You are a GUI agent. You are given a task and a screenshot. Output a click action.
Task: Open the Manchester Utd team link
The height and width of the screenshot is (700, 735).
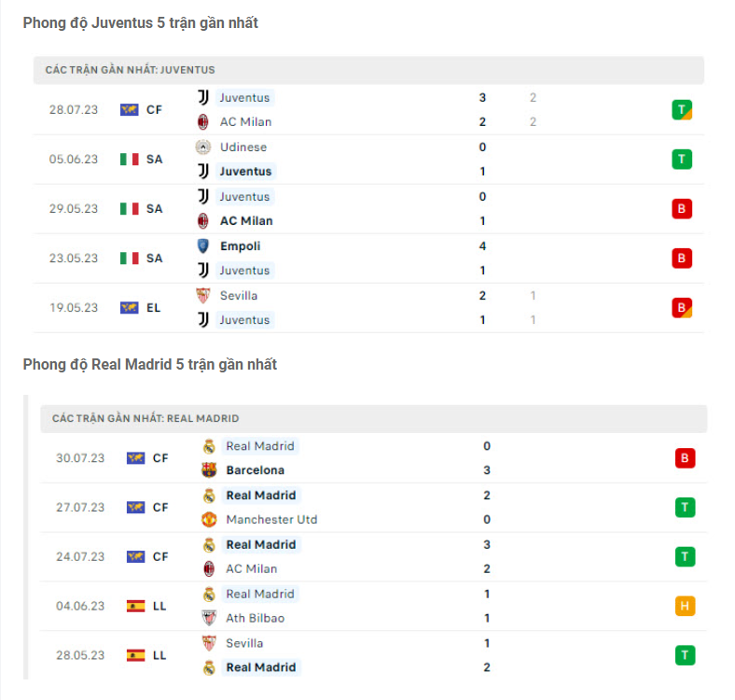pyautogui.click(x=271, y=520)
